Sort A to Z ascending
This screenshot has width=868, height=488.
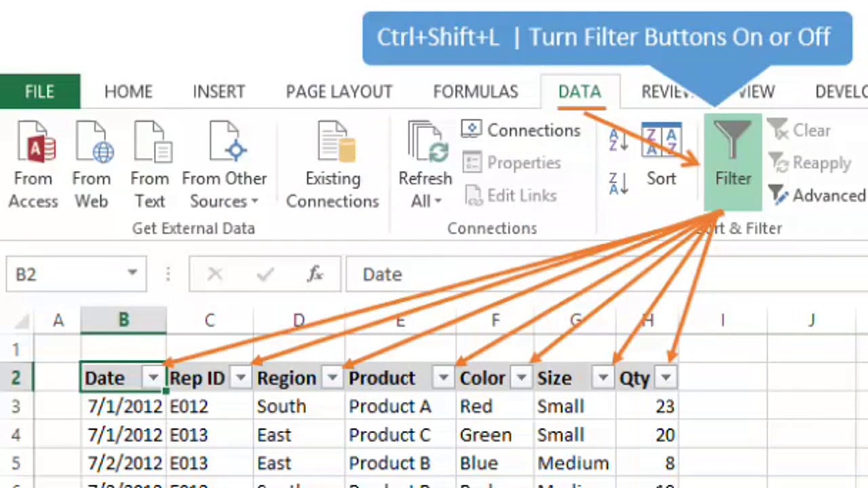[x=618, y=139]
